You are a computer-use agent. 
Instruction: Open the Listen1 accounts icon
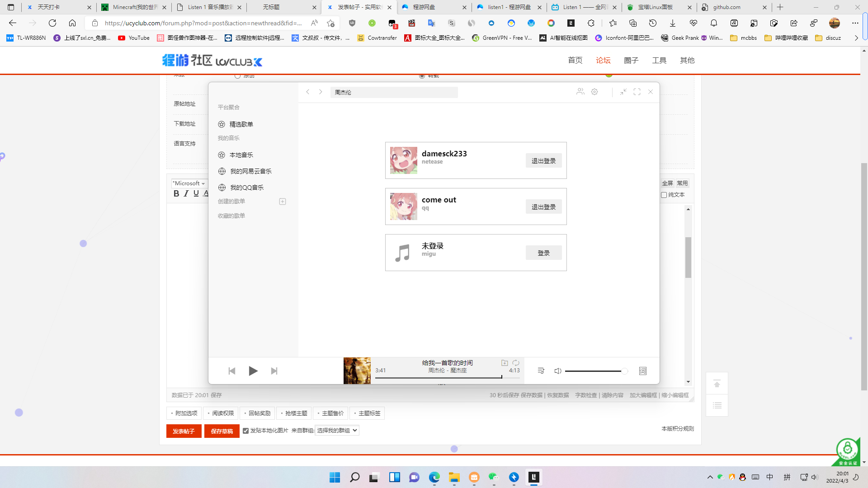[x=580, y=92]
